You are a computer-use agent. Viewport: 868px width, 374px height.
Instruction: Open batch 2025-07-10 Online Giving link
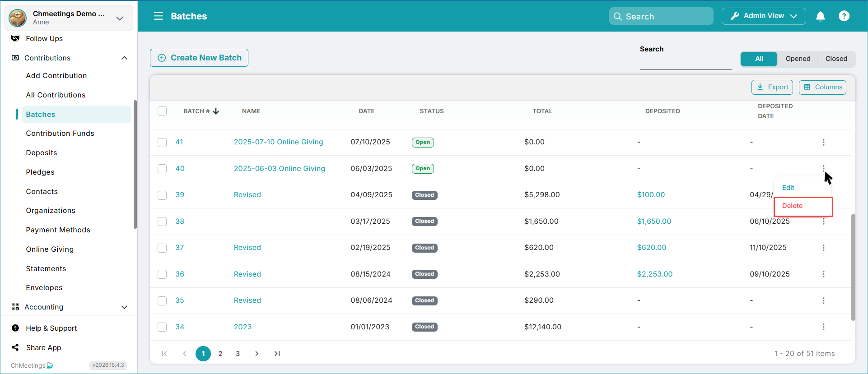pos(279,142)
